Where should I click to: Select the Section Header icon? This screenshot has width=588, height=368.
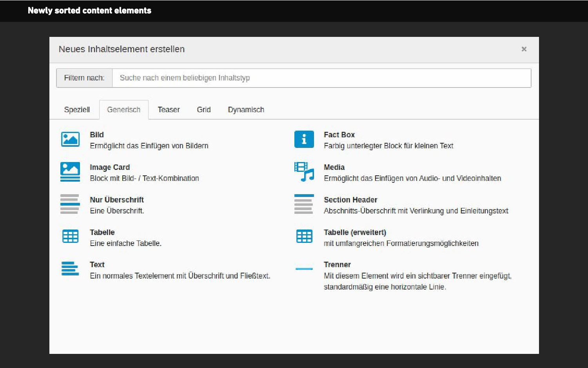[304, 204]
